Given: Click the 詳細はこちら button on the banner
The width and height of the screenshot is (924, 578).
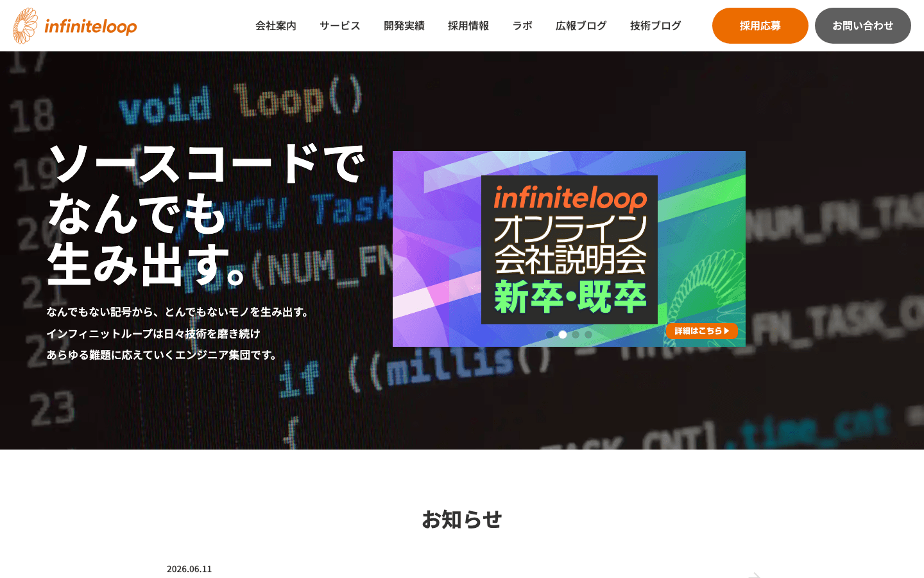Looking at the screenshot, I should click(x=701, y=331).
